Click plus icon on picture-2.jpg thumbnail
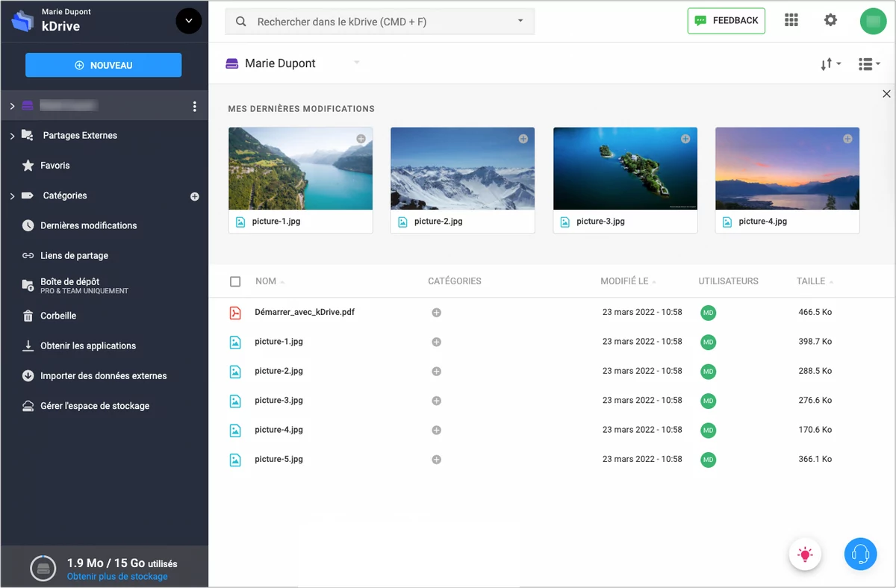 [523, 139]
